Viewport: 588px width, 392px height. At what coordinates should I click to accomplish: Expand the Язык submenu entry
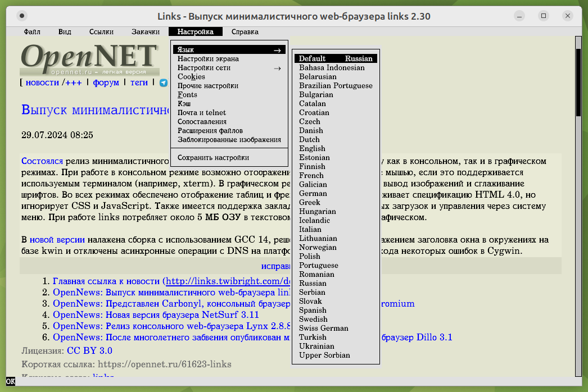pyautogui.click(x=229, y=49)
